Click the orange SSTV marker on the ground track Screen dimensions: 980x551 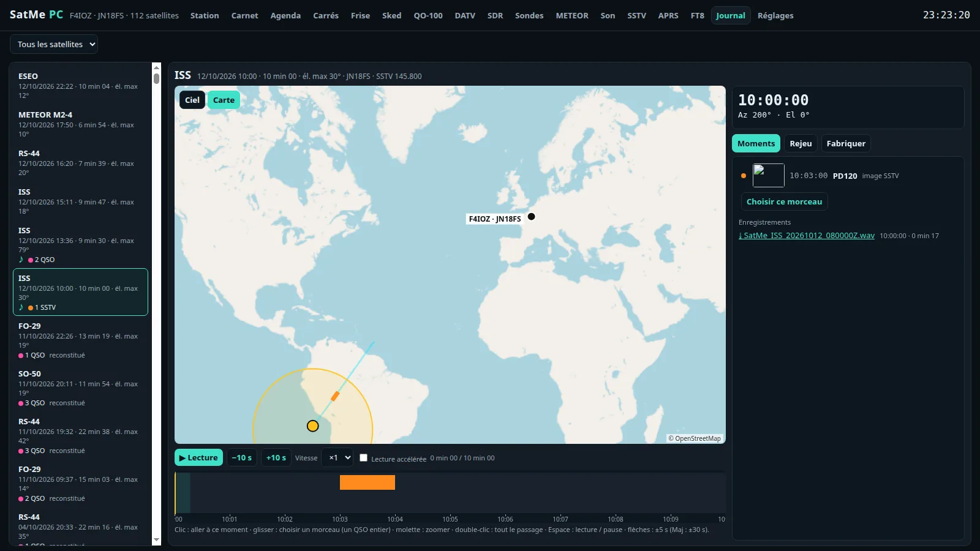(x=335, y=396)
